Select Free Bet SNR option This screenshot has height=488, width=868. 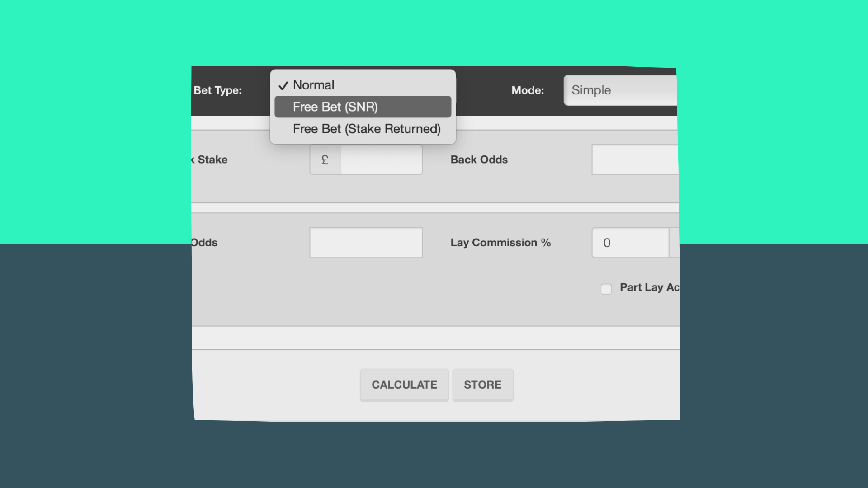(363, 107)
